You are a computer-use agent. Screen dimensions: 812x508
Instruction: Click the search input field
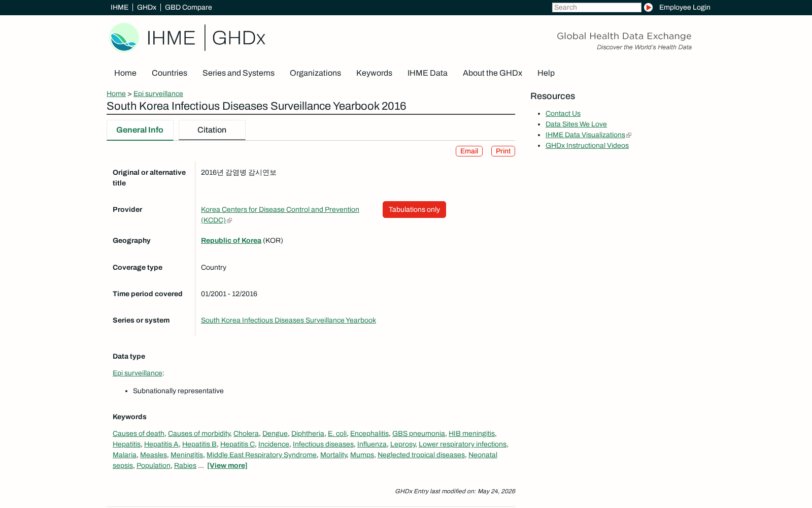click(596, 7)
